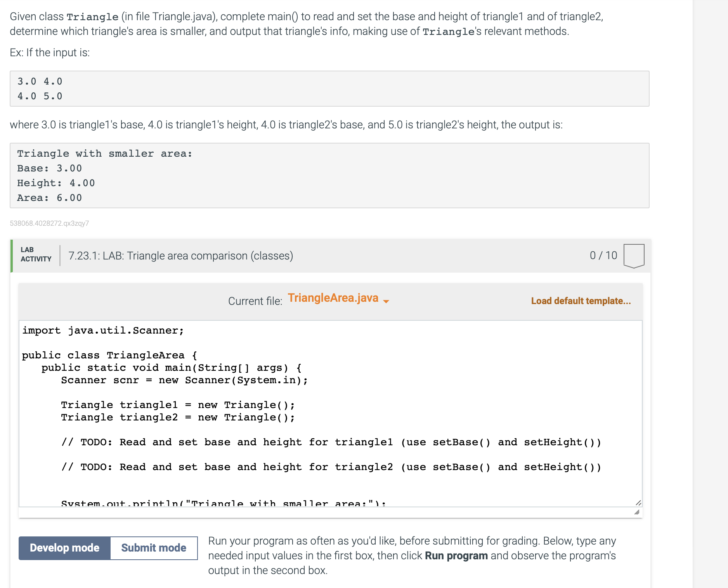Select the 7.23.1 LAB activity title
Viewport: 728px width, 588px height.
point(180,256)
